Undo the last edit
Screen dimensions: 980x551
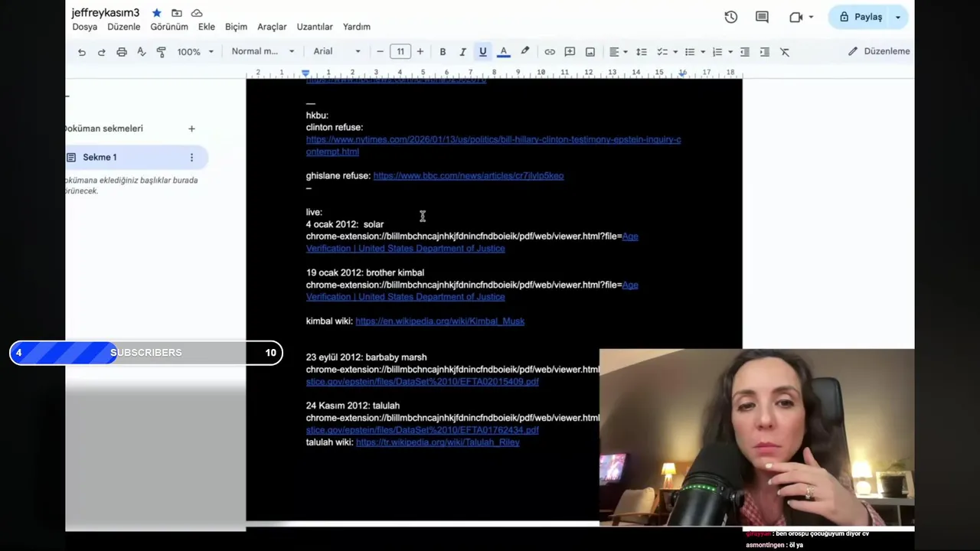pos(82,52)
